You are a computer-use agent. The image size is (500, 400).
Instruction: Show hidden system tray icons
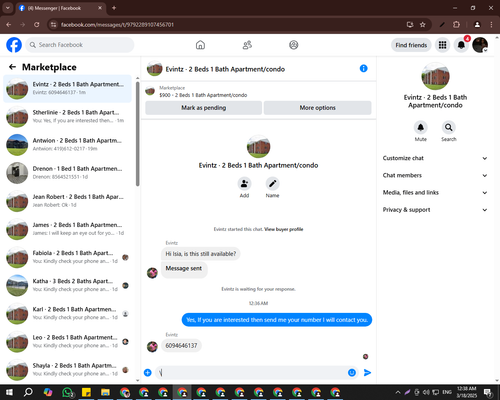[398, 392]
